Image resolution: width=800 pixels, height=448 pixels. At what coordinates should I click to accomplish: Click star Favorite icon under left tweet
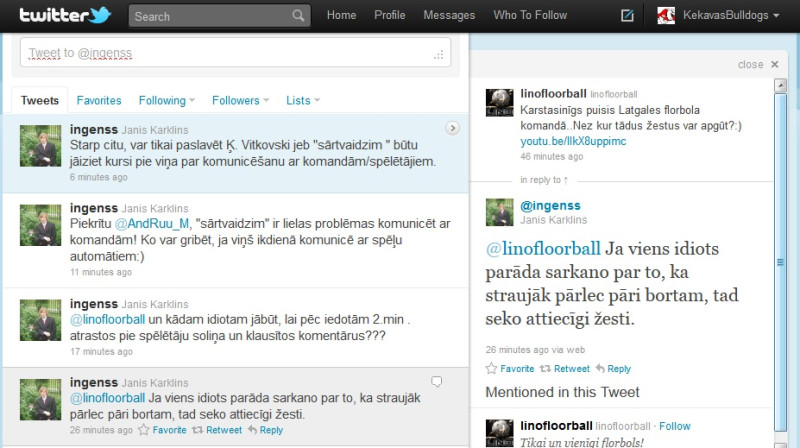[x=144, y=430]
